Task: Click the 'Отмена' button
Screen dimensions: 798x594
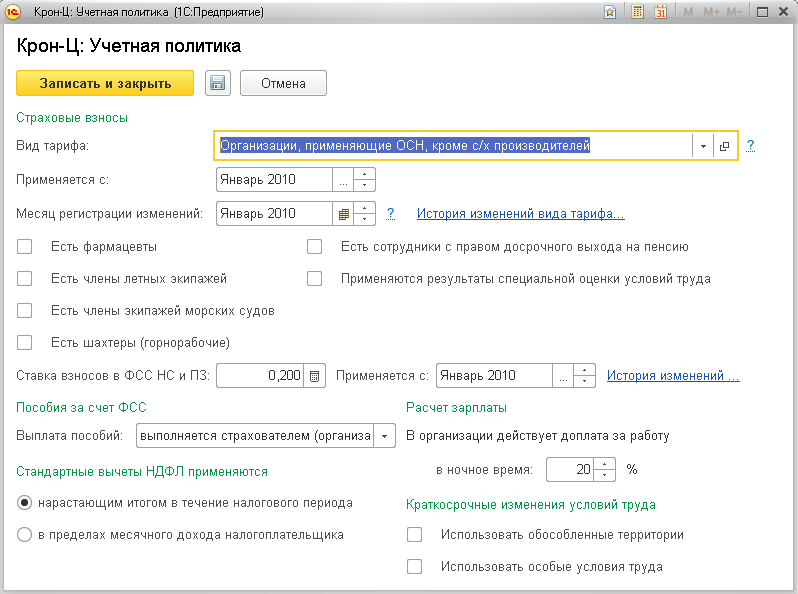Action: click(283, 83)
